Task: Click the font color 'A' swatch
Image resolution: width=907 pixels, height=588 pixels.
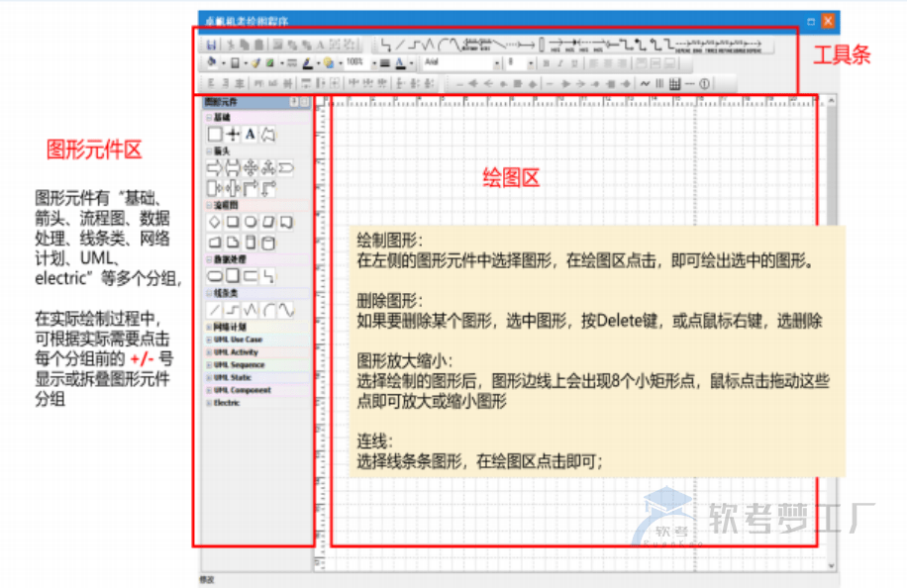Action: (399, 63)
